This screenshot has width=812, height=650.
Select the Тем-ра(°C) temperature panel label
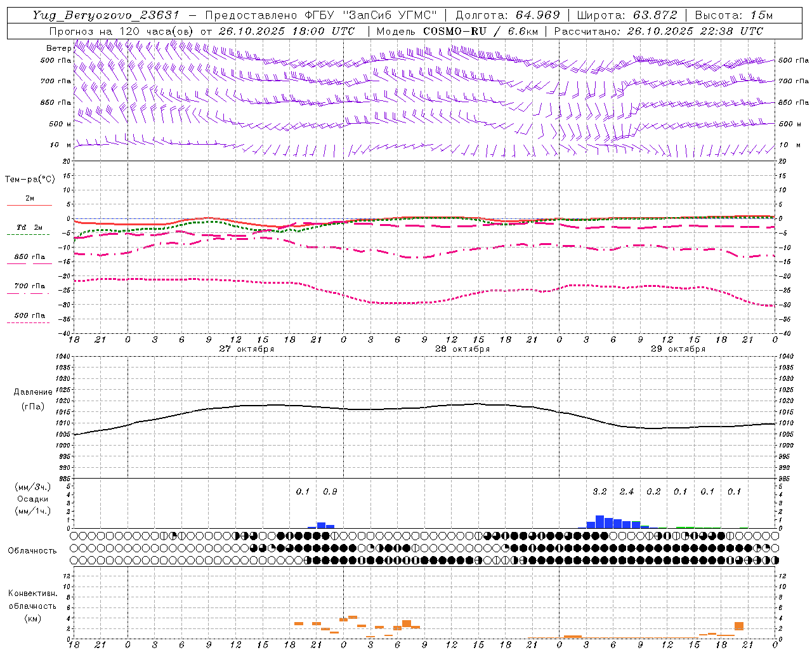point(30,180)
